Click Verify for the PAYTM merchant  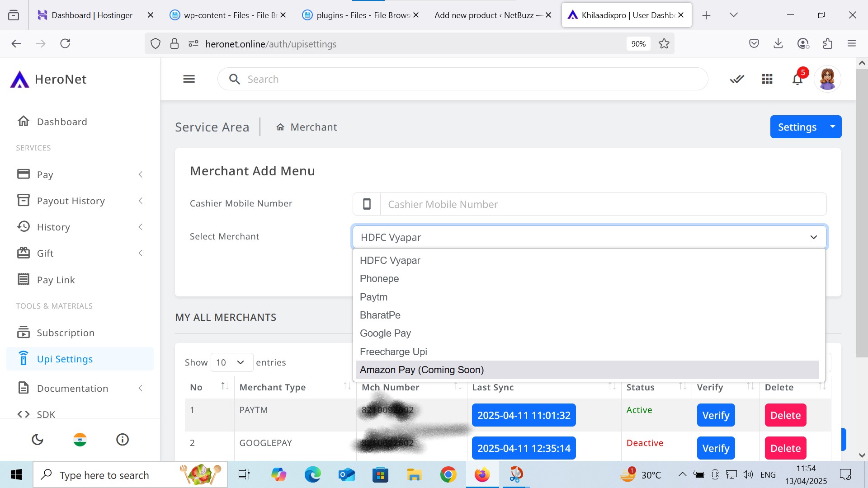click(716, 415)
